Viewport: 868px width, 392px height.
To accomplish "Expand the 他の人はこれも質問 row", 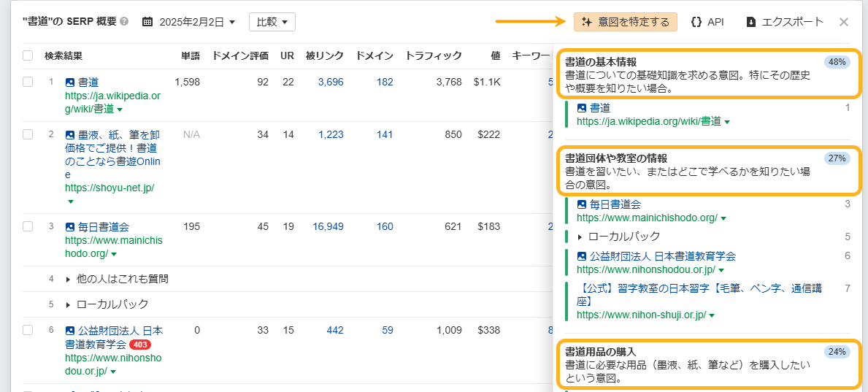I will (x=69, y=279).
